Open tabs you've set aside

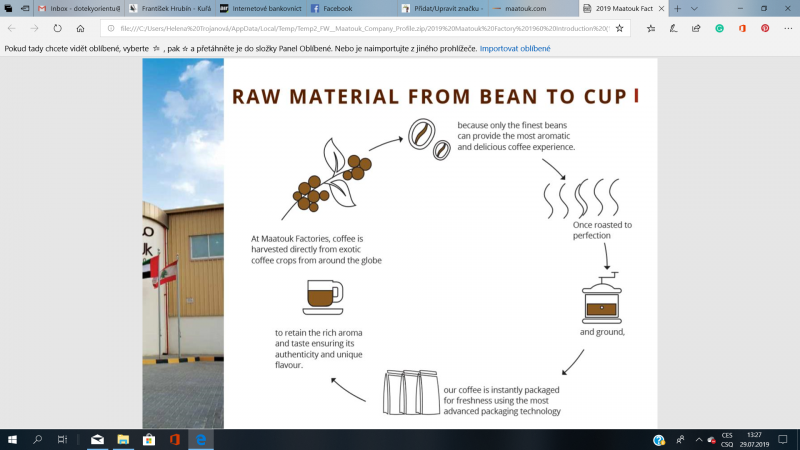[8, 9]
